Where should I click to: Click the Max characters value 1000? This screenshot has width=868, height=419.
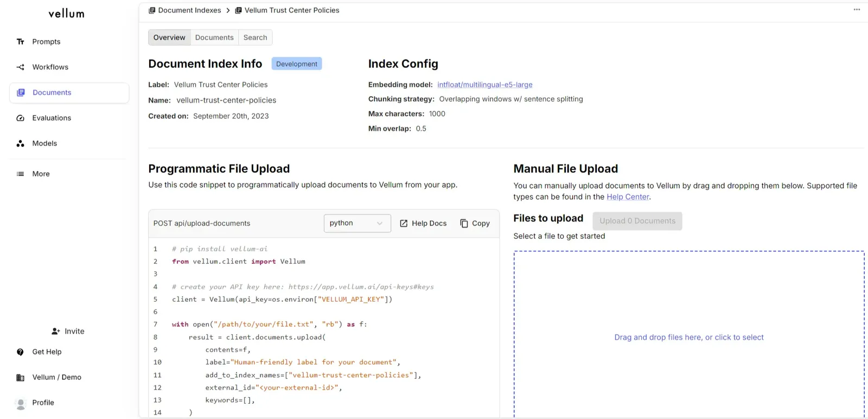point(437,114)
